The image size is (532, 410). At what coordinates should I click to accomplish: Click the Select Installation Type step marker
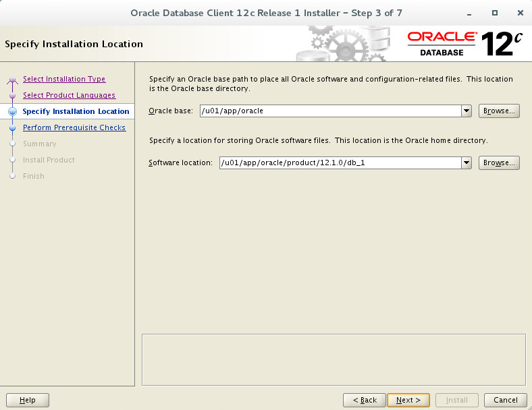coord(13,80)
